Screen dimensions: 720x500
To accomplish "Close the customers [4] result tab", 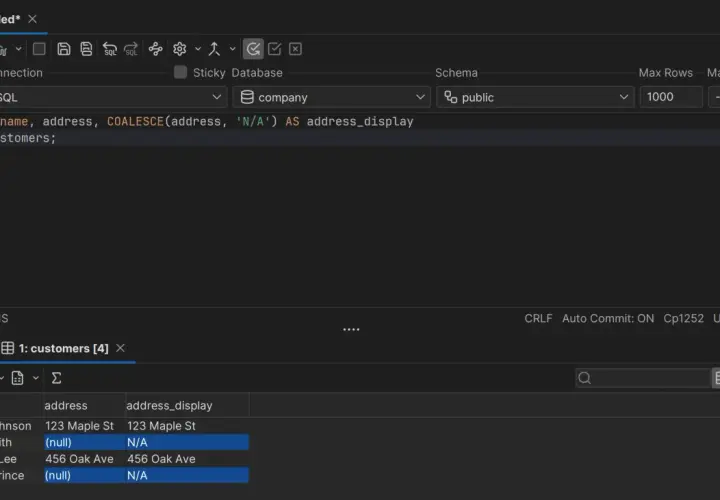I will [120, 348].
